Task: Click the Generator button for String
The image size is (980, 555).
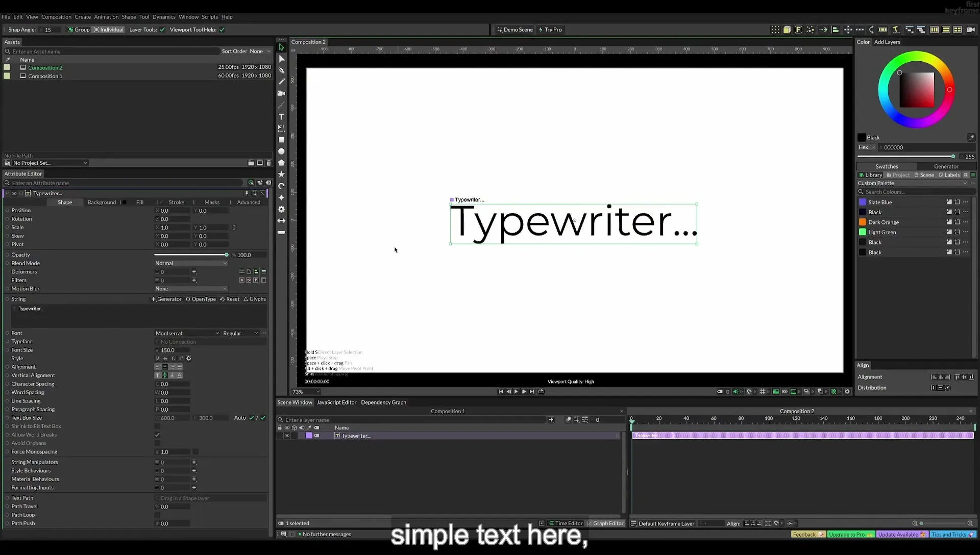Action: [166, 299]
